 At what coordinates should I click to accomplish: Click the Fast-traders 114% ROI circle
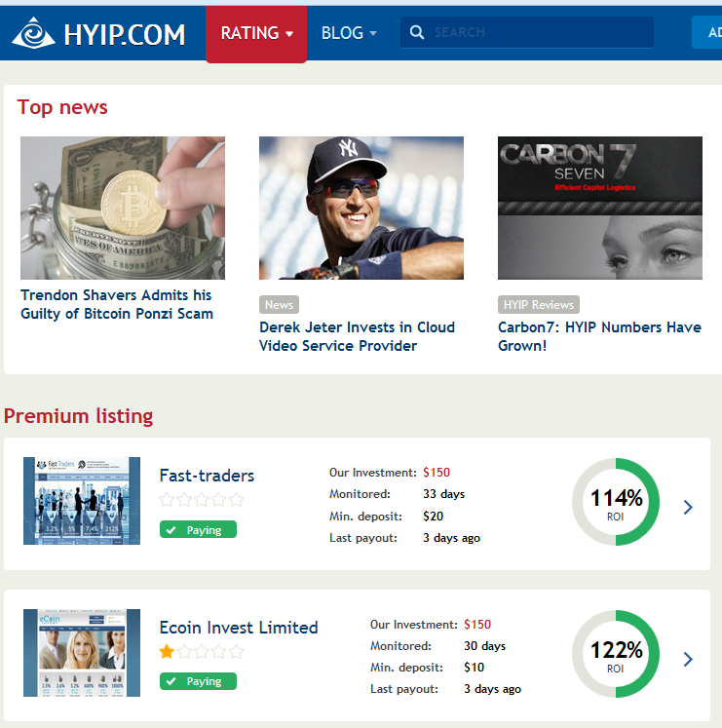click(616, 502)
